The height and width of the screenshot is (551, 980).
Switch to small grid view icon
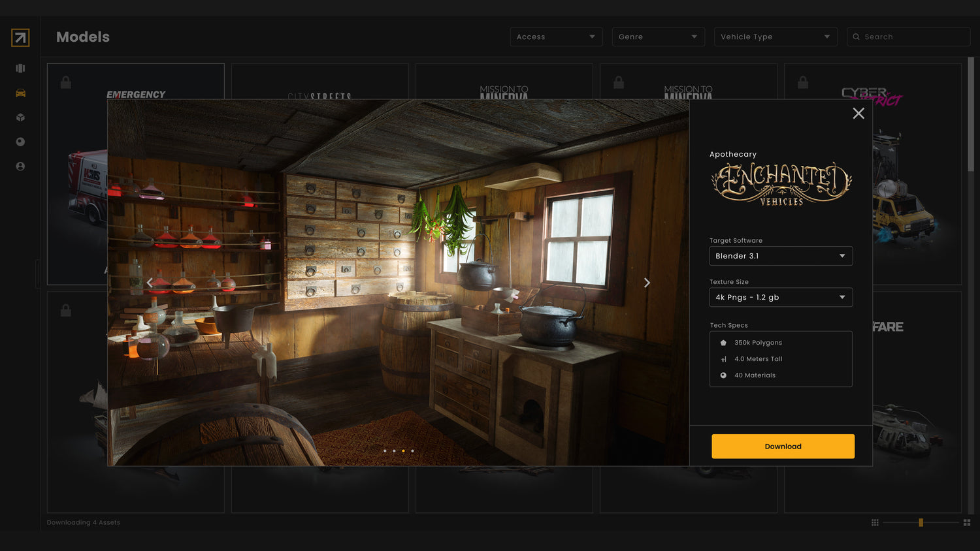click(x=875, y=522)
